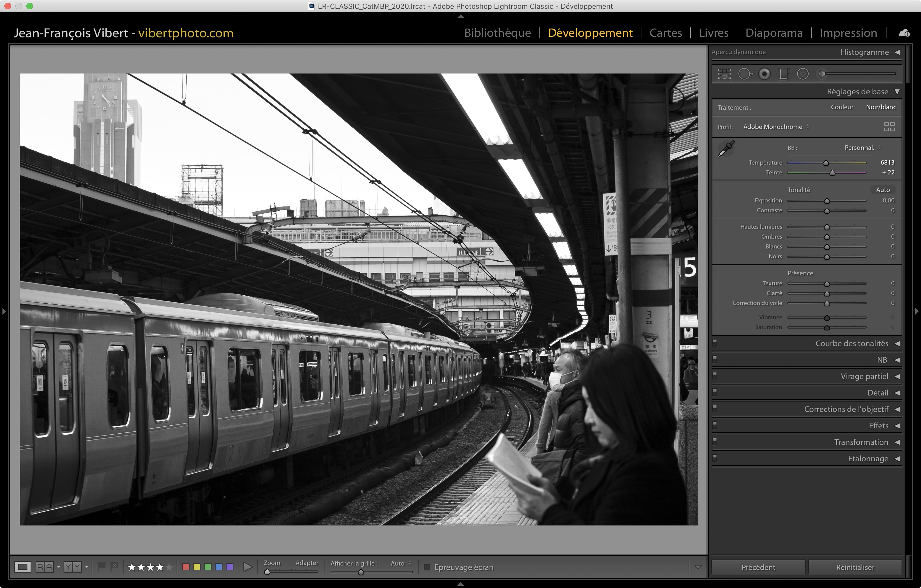921x588 pixels.
Task: Select the spot removal tool
Action: [x=744, y=74]
